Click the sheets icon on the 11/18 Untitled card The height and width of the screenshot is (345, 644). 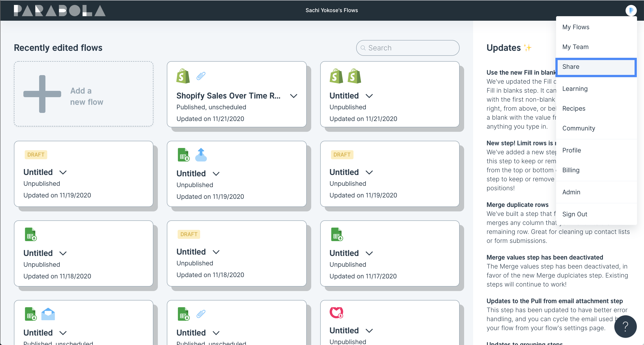pos(31,234)
